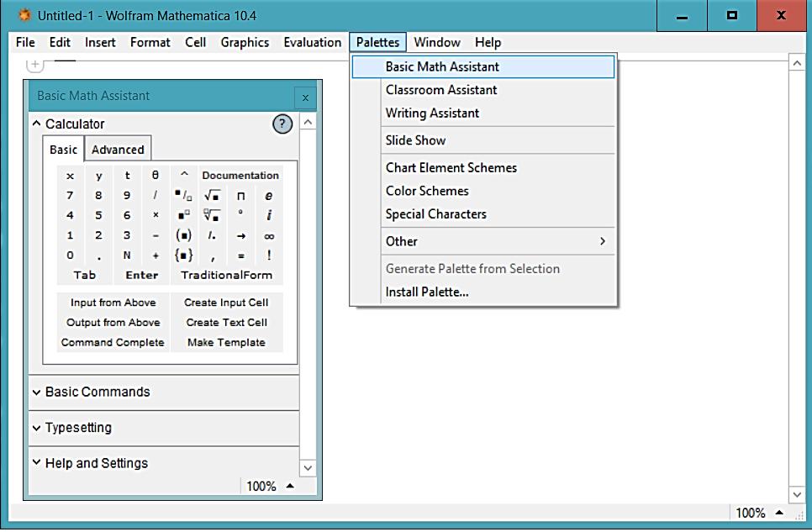Insert the rule arrow key
Image resolution: width=812 pixels, height=532 pixels.
tap(240, 235)
